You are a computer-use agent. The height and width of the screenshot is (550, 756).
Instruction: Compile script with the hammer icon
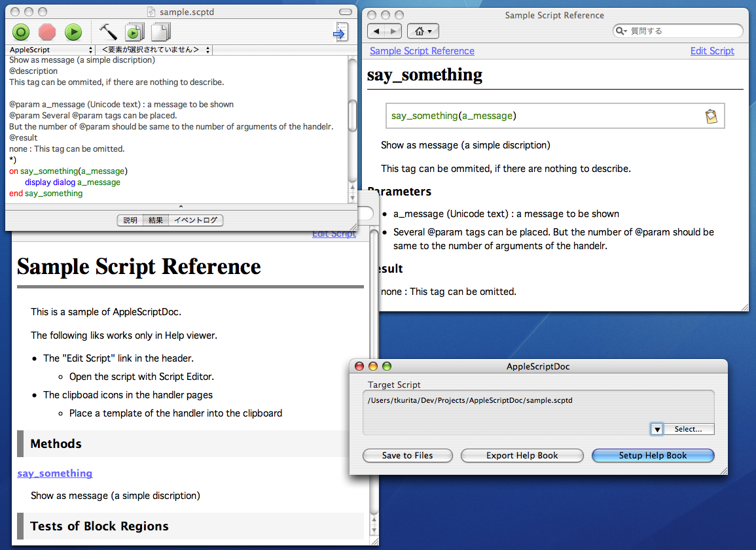(x=108, y=32)
